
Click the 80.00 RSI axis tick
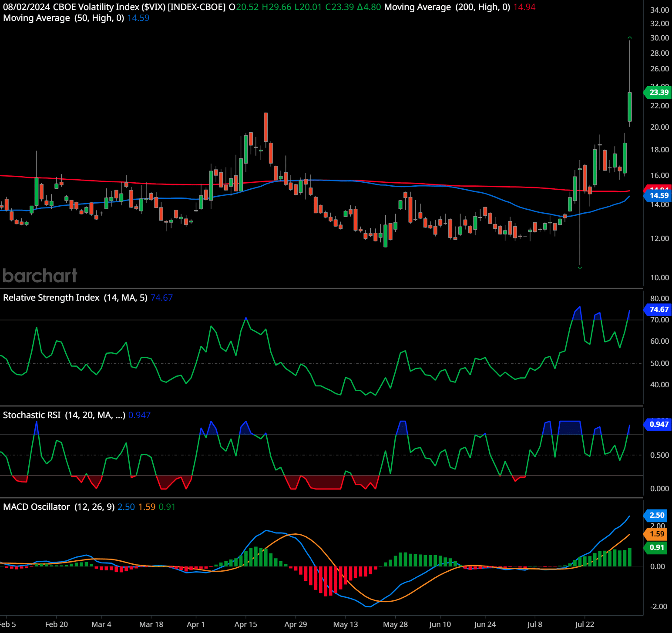pos(659,298)
